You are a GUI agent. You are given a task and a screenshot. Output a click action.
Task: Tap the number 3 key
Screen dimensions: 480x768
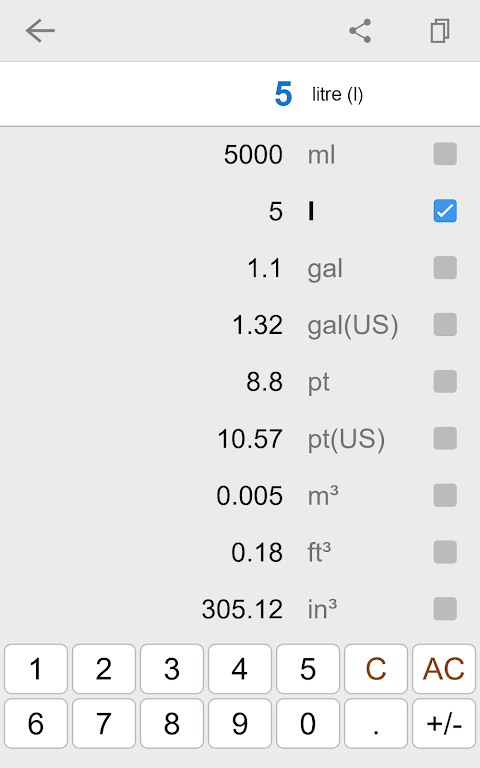tap(171, 669)
